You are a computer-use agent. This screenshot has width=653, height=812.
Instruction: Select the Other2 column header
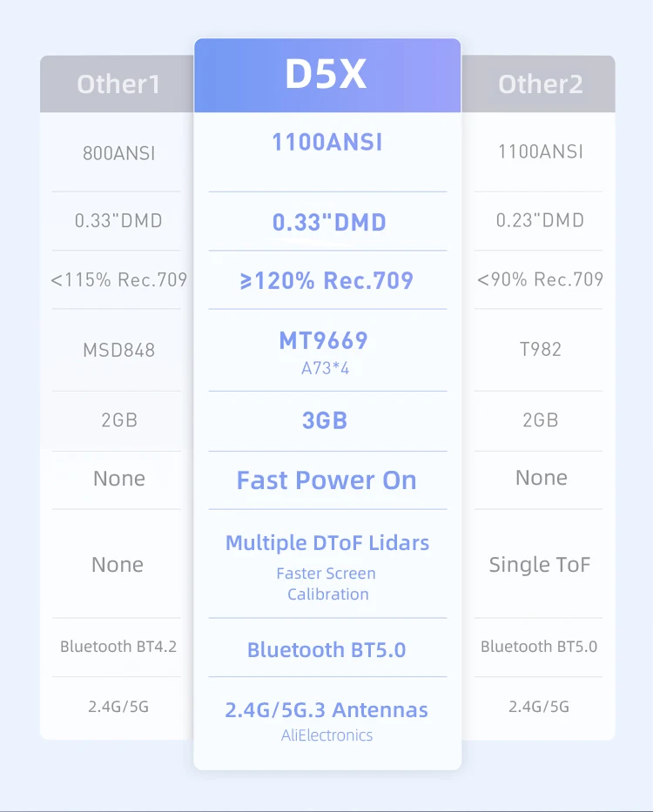[539, 84]
